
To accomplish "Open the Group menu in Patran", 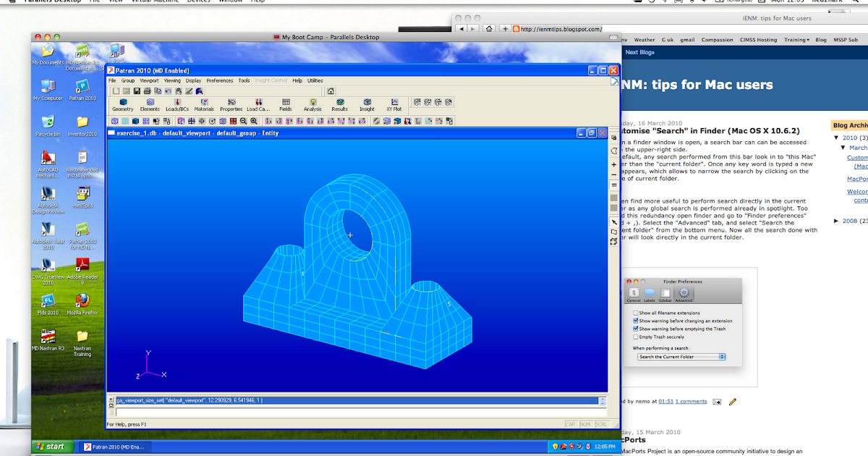I will [x=128, y=80].
